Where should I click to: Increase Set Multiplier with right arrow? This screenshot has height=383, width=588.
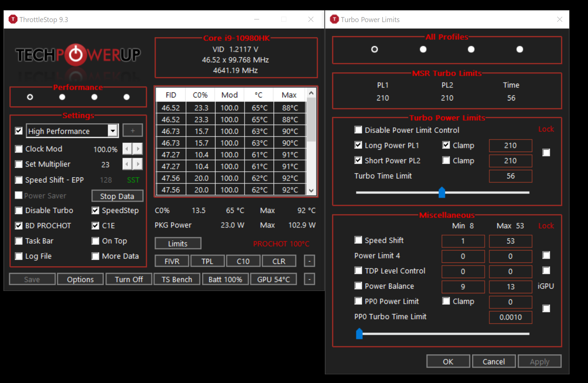(137, 164)
